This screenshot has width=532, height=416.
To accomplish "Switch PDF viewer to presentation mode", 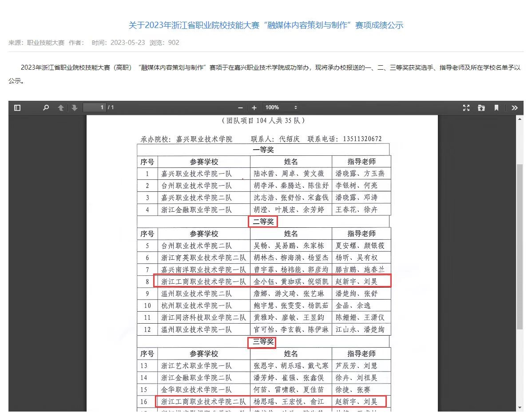I will coord(466,108).
